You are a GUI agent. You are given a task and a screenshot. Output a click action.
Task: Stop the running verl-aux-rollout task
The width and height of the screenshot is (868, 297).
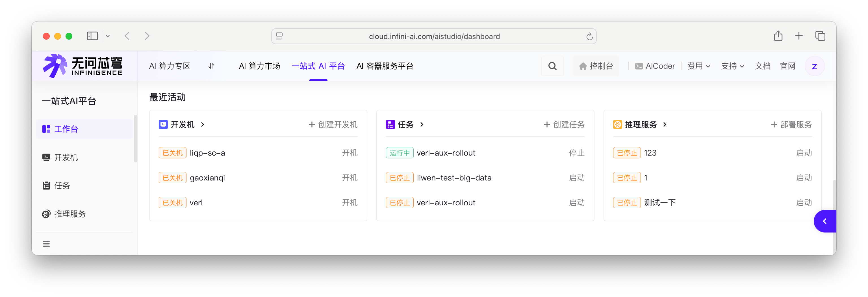coord(576,153)
